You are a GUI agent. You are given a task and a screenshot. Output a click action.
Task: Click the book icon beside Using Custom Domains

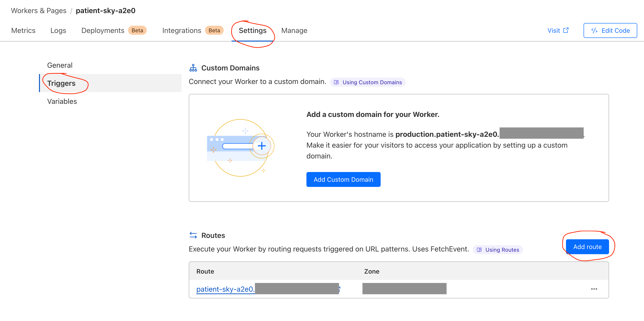pos(336,82)
